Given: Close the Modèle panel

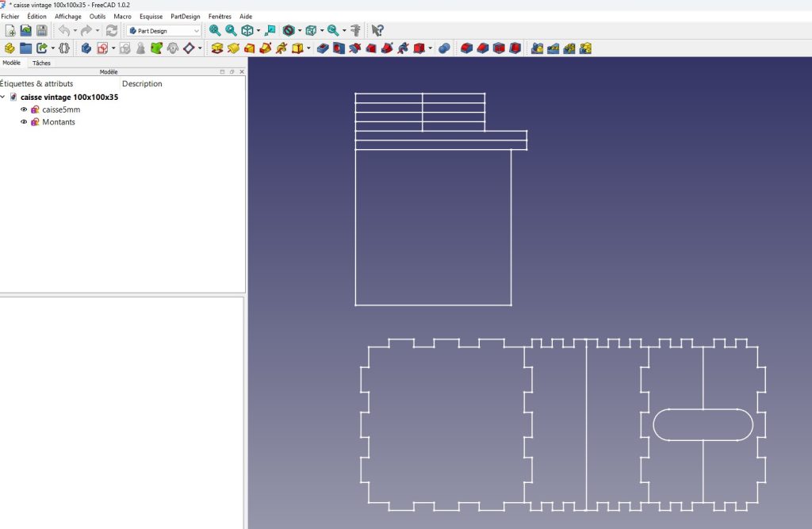Looking at the screenshot, I should (x=242, y=72).
